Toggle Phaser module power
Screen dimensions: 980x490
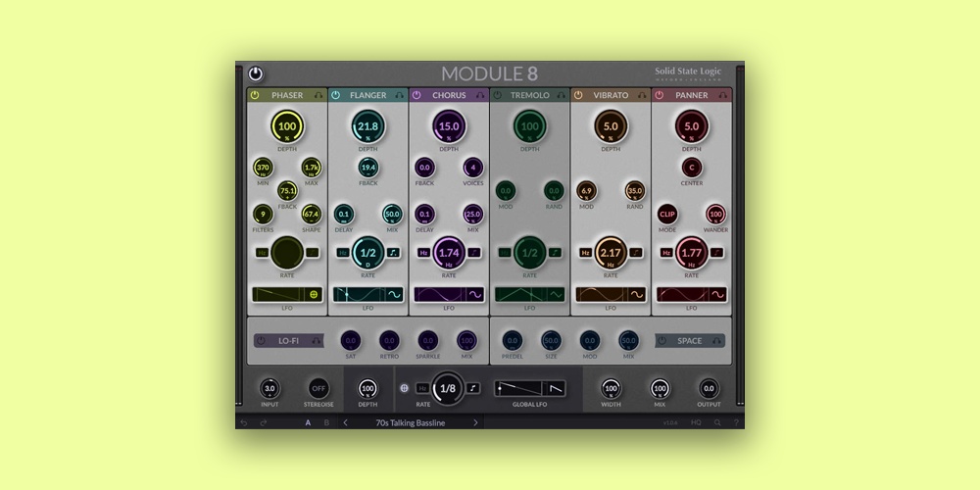pos(255,96)
